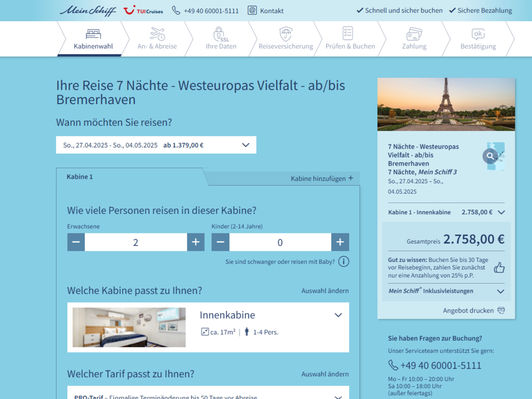Expand Mein Schiff Inklusivleistungen section

pos(501,291)
